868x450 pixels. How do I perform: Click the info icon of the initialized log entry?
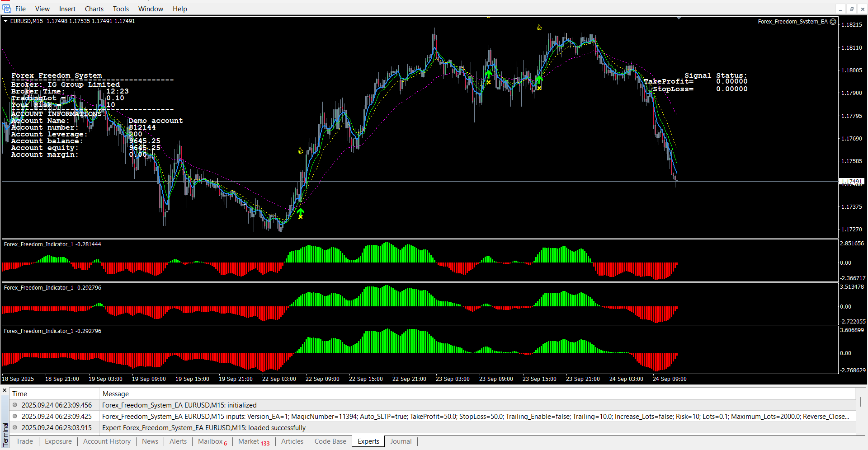(15, 405)
